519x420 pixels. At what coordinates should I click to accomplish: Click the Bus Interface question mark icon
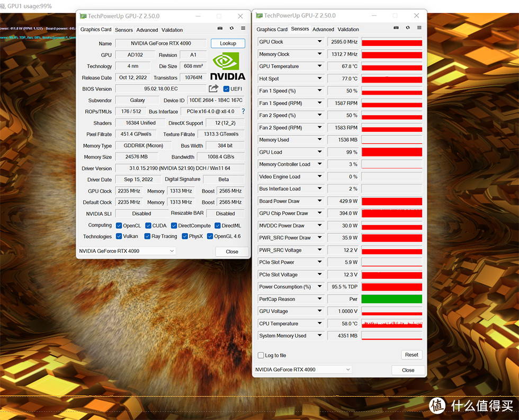tap(243, 112)
